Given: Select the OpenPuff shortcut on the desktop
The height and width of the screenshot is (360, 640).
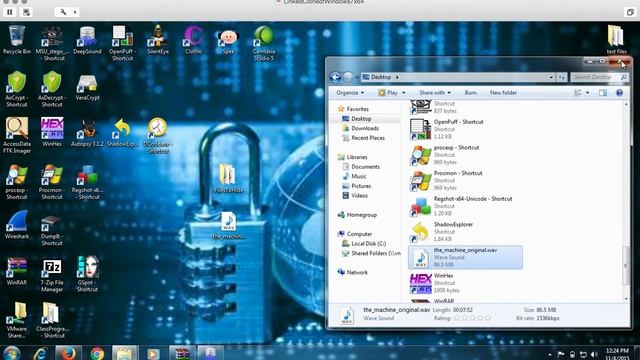Looking at the screenshot, I should [x=122, y=43].
